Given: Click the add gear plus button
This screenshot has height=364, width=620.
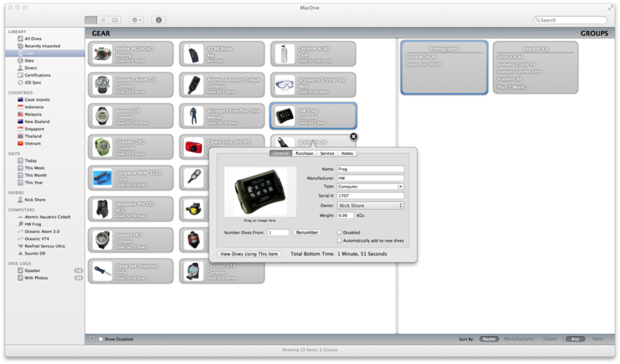Looking at the screenshot, I should pyautogui.click(x=91, y=338).
